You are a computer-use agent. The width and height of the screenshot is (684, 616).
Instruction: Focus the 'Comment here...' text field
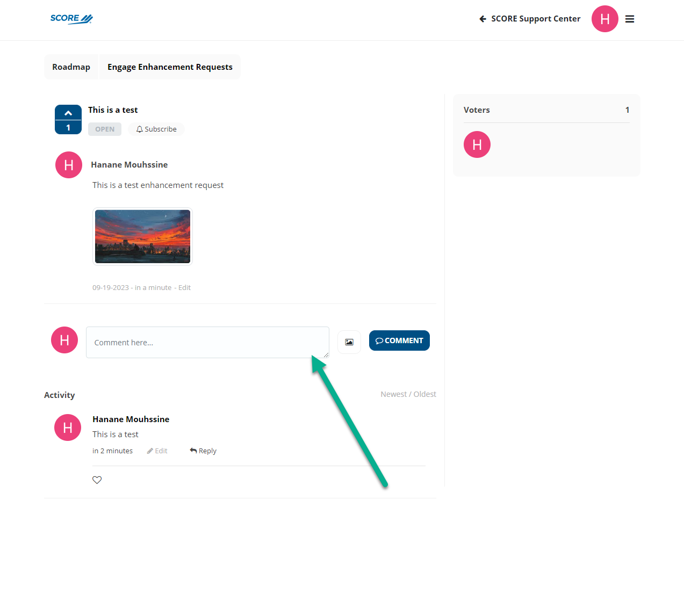[x=207, y=342]
